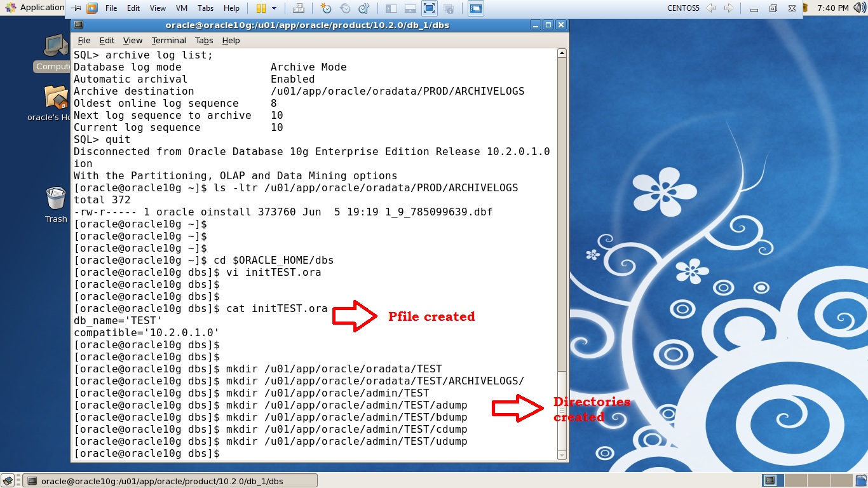The width and height of the screenshot is (868, 488).
Task: Click the terminal scrollbar down arrow
Action: tap(562, 455)
